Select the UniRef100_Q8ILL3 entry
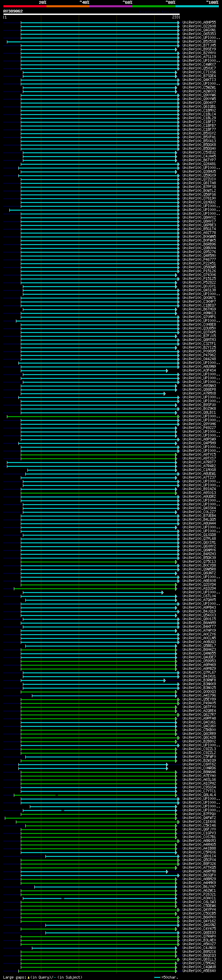 click(199, 959)
